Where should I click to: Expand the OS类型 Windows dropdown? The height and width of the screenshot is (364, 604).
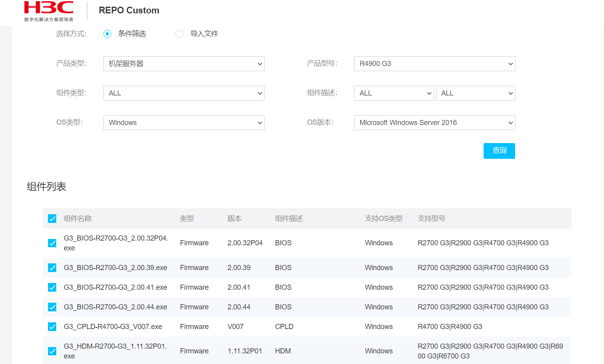[184, 123]
